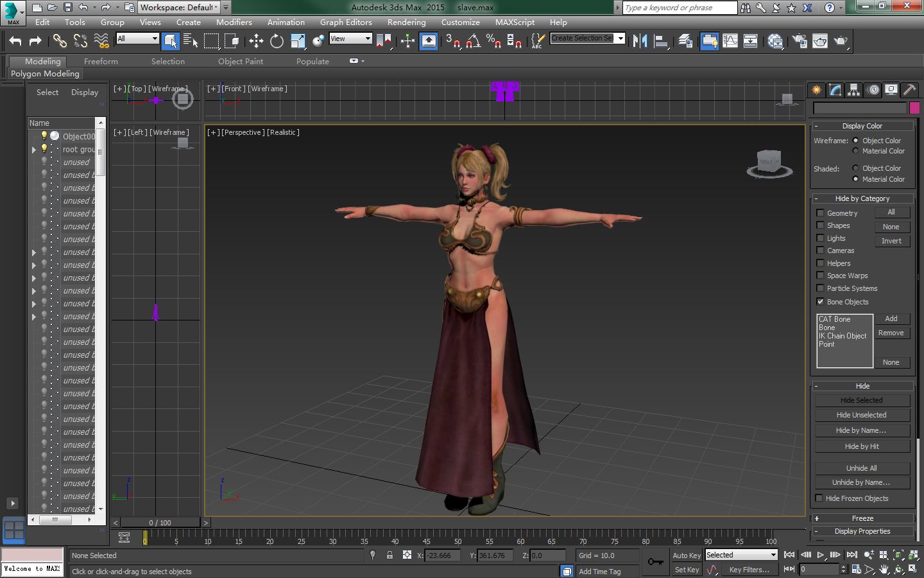
Task: Click the Align tool icon
Action: [x=661, y=41]
